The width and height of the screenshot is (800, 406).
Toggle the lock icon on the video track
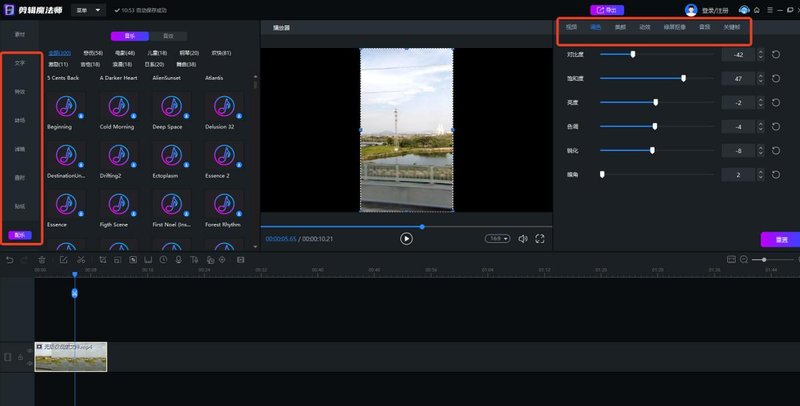tap(19, 357)
